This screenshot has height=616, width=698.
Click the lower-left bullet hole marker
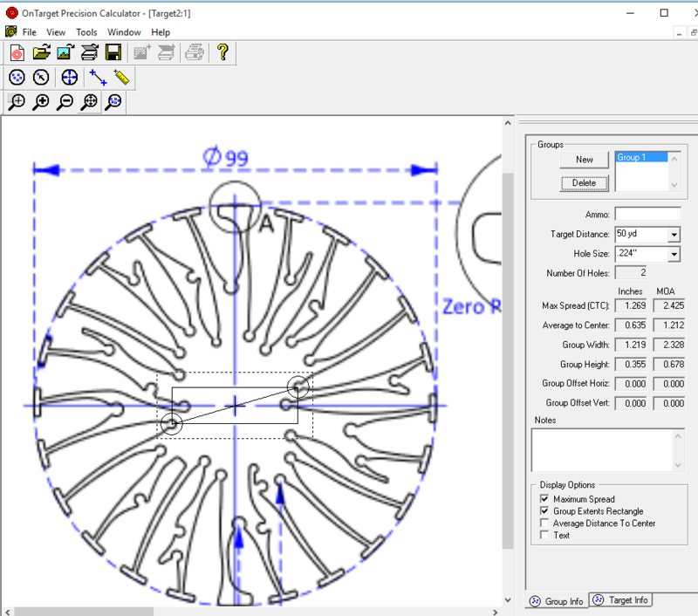pos(171,423)
